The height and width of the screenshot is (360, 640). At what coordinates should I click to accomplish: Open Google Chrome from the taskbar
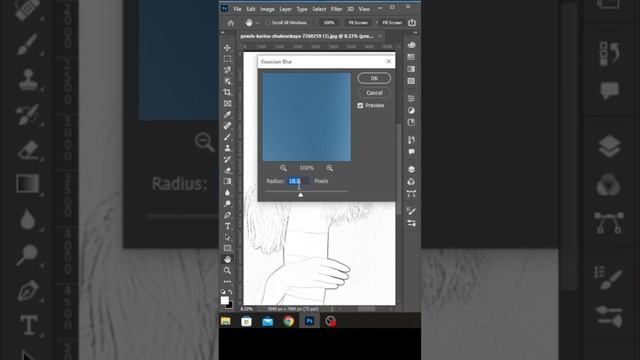tap(289, 322)
